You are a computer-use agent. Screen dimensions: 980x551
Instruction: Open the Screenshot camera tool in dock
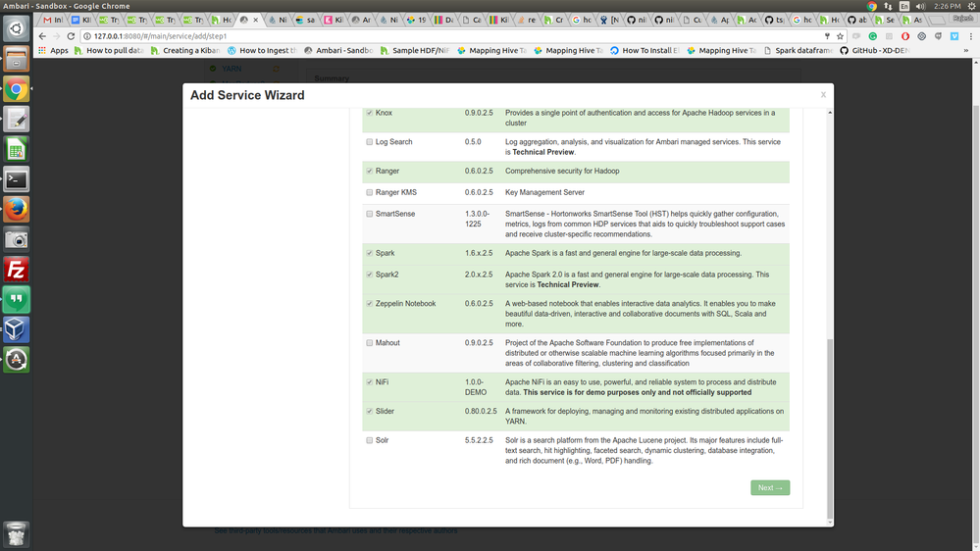17,238
